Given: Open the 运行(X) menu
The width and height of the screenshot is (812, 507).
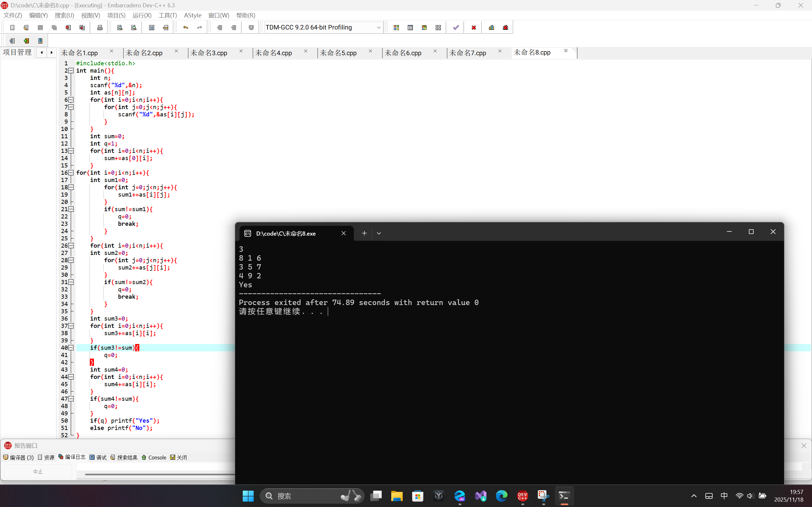Looking at the screenshot, I should (142, 16).
